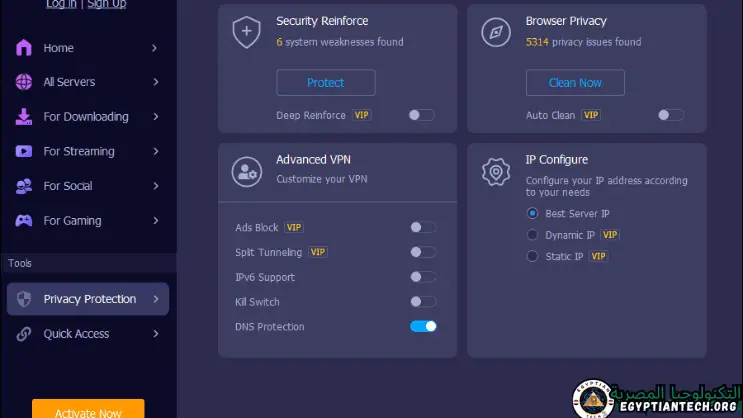The image size is (743, 418).
Task: Click the Privacy Protection label
Action: pos(90,299)
